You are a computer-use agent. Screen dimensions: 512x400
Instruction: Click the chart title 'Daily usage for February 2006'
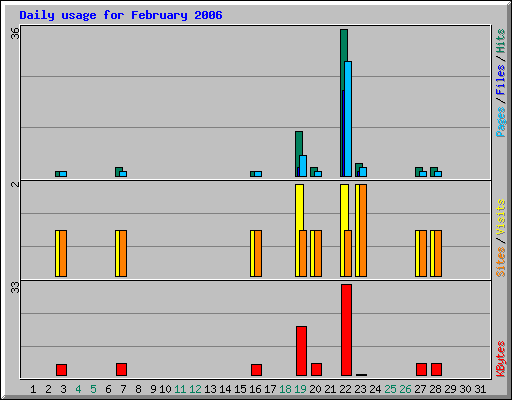pyautogui.click(x=121, y=15)
